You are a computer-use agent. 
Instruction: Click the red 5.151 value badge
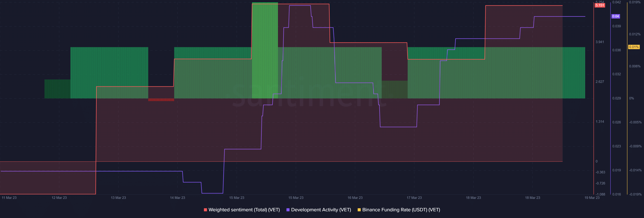tap(599, 5)
